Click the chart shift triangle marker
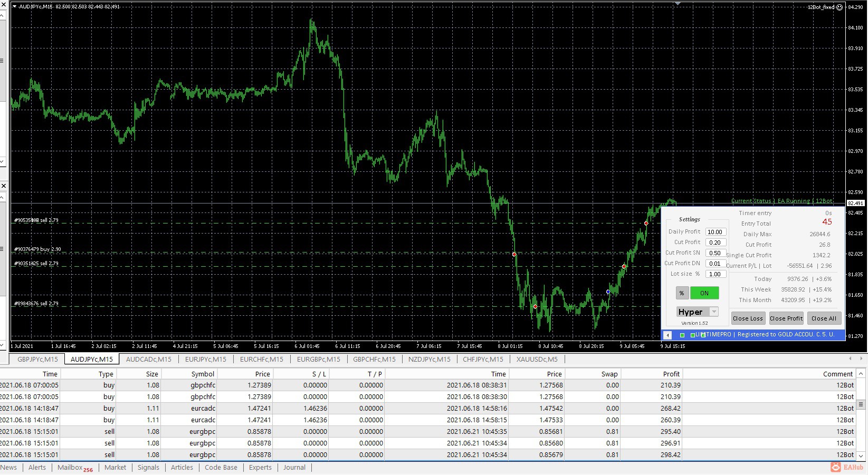The height and width of the screenshot is (475, 868). [678, 4]
